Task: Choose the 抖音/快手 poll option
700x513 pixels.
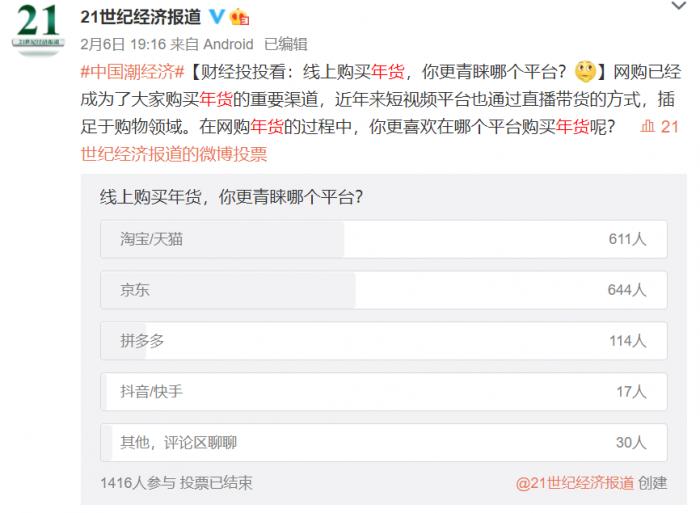Action: (x=384, y=391)
